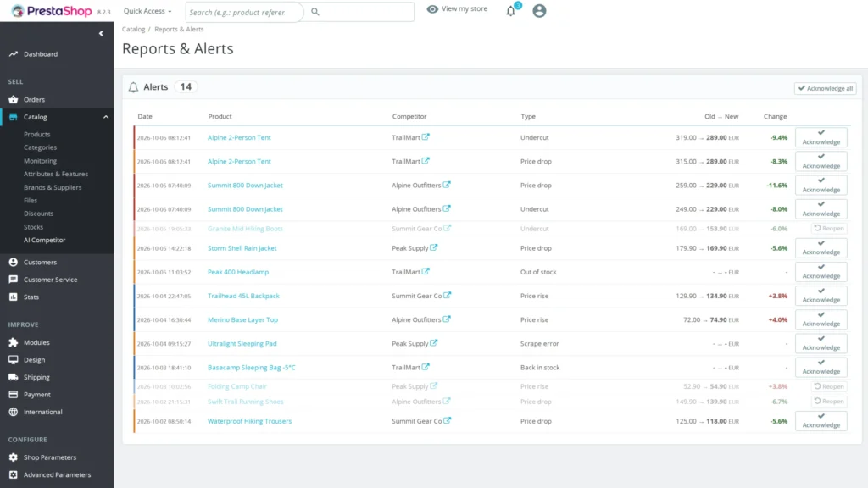This screenshot has width=868, height=488.
Task: Open the Basecamp Sleeping Bag -5°C link
Action: (x=251, y=368)
